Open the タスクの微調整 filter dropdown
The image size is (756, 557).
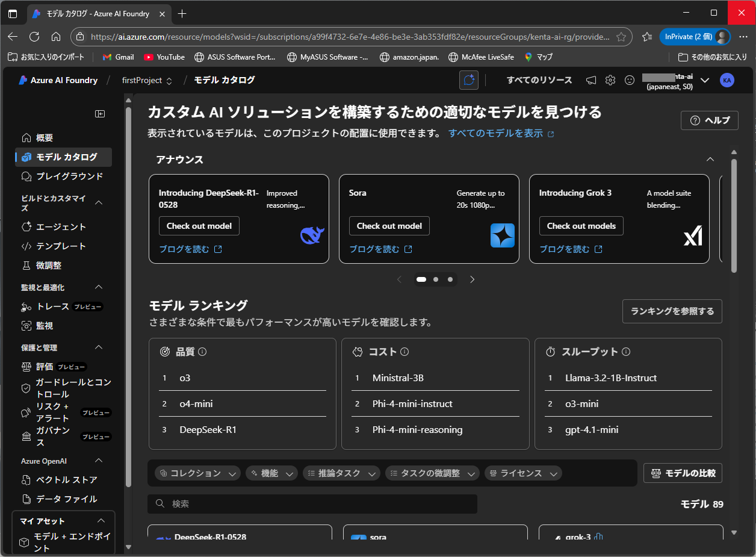432,473
